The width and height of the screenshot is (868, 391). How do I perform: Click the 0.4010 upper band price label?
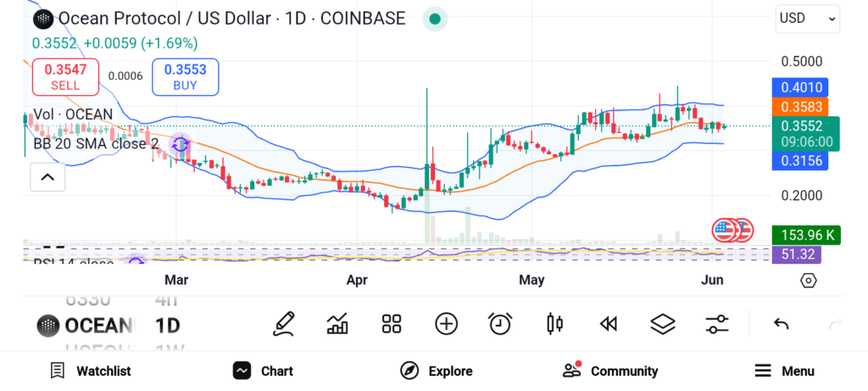point(800,87)
